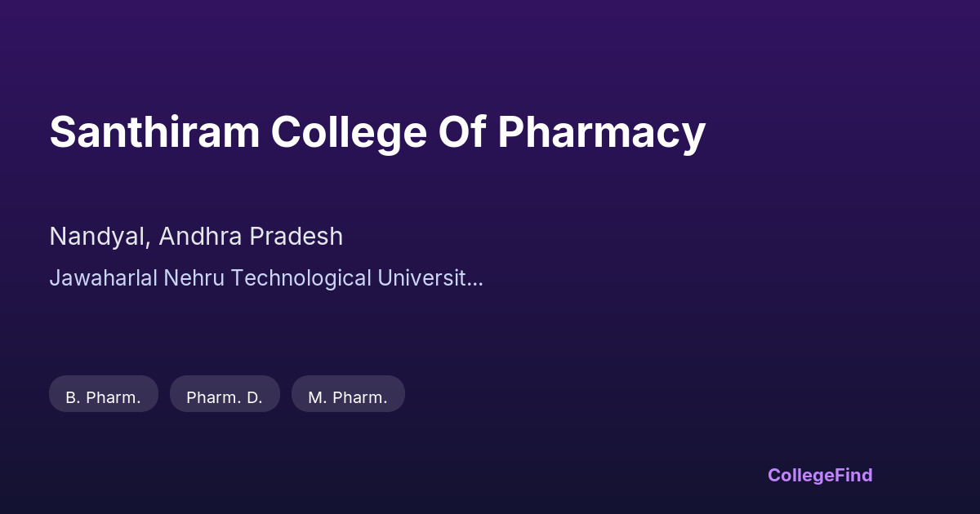This screenshot has height=514, width=980.
Task: Expand the truncated university name ellipsis
Action: (474, 278)
